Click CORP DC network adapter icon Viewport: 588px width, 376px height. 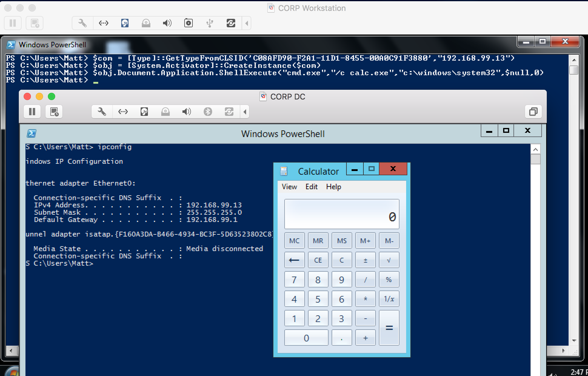(123, 112)
